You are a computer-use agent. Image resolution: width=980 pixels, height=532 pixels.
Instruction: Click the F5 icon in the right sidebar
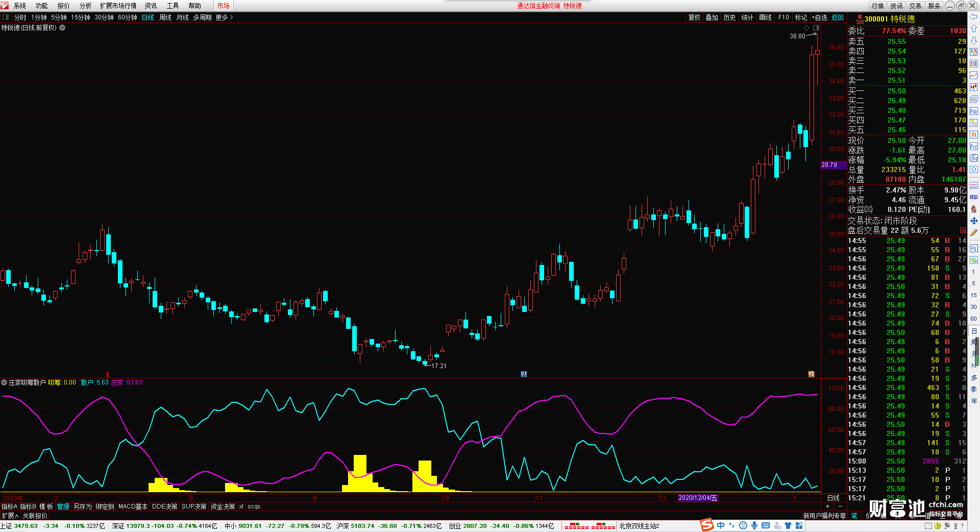coord(973,249)
